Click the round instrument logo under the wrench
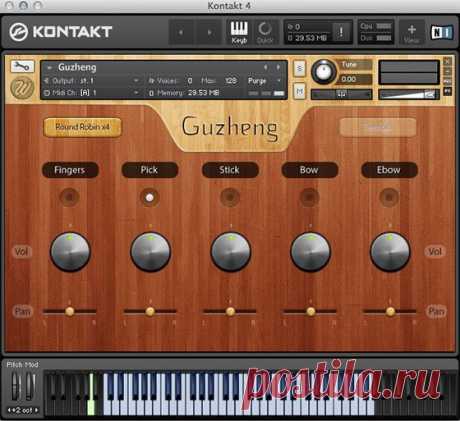This screenshot has height=421, width=460. click(x=22, y=87)
